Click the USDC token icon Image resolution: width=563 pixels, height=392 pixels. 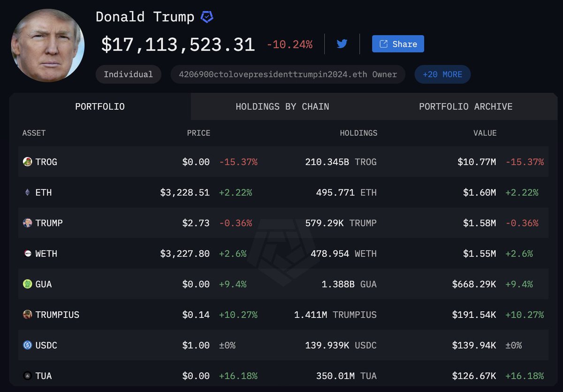tap(28, 345)
